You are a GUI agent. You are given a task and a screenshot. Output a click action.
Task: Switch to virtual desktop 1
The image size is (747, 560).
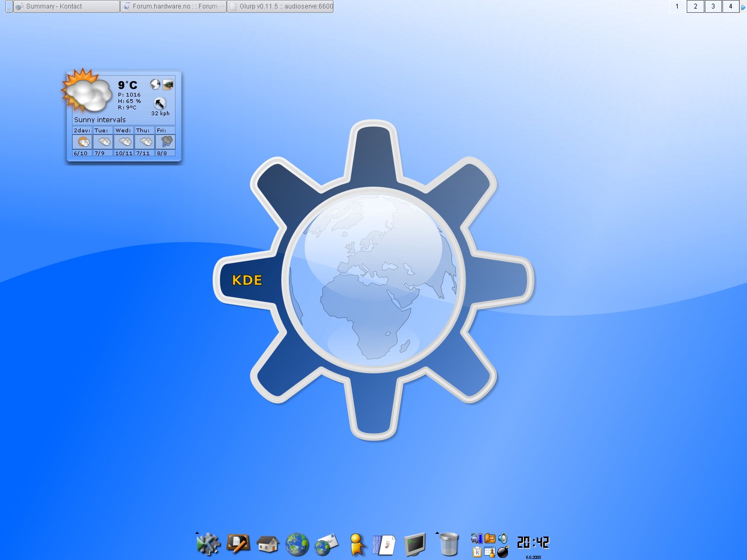(677, 6)
